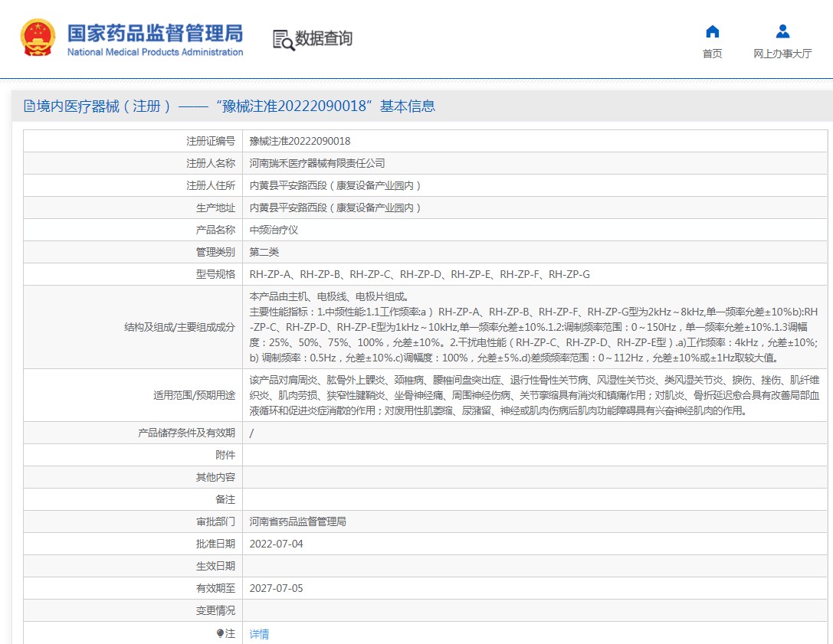Screen dimensions: 833x644
Task: Click the 产品名称 label
Action: click(215, 230)
